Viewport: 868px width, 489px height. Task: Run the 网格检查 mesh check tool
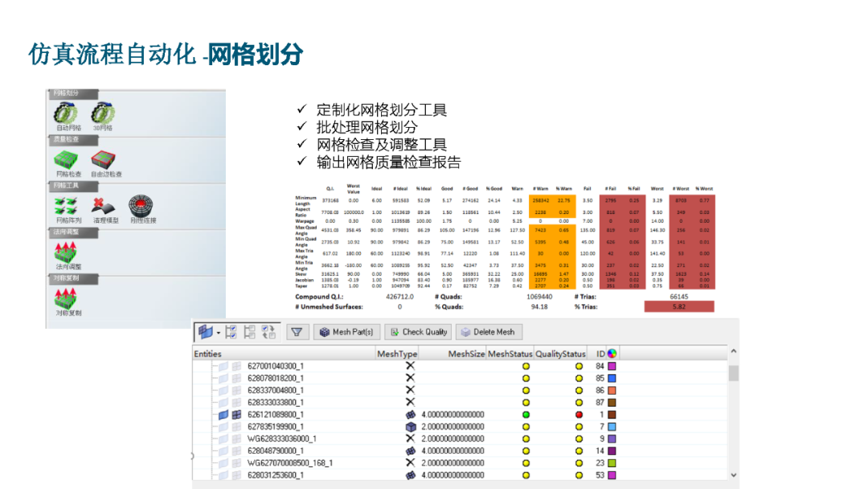pos(67,162)
